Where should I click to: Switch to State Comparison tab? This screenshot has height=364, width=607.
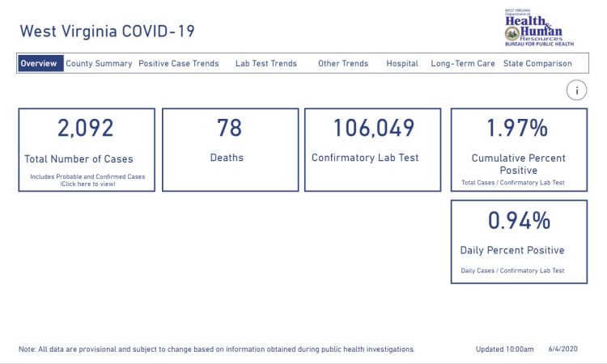537,63
